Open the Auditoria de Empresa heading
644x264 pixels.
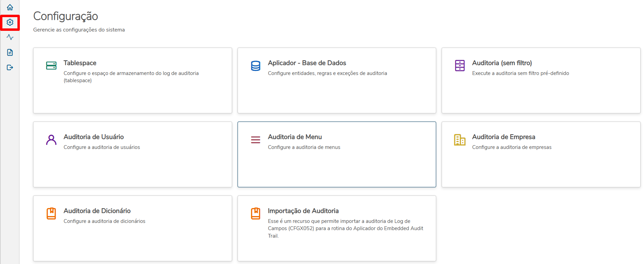[x=503, y=137]
